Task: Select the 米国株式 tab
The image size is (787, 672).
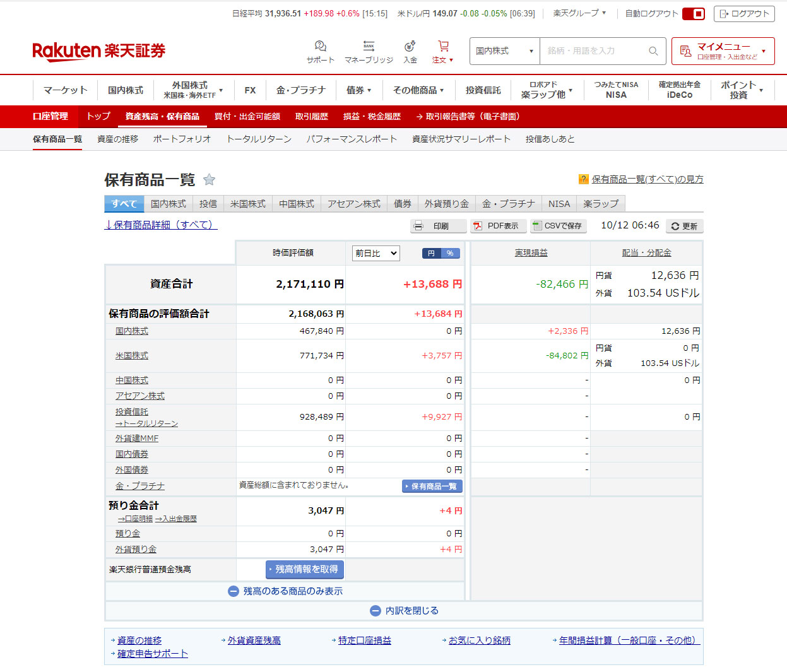Action: point(248,204)
